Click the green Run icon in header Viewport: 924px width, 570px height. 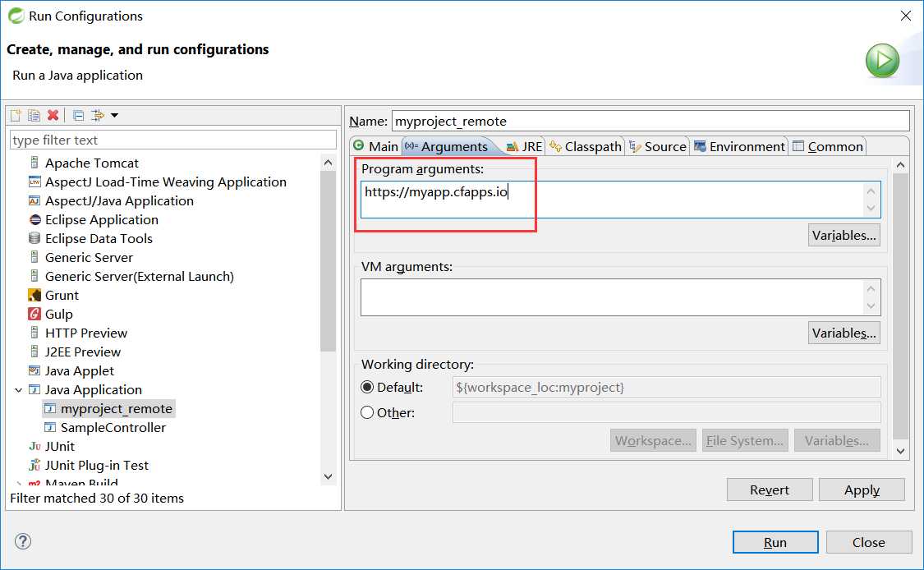882,60
